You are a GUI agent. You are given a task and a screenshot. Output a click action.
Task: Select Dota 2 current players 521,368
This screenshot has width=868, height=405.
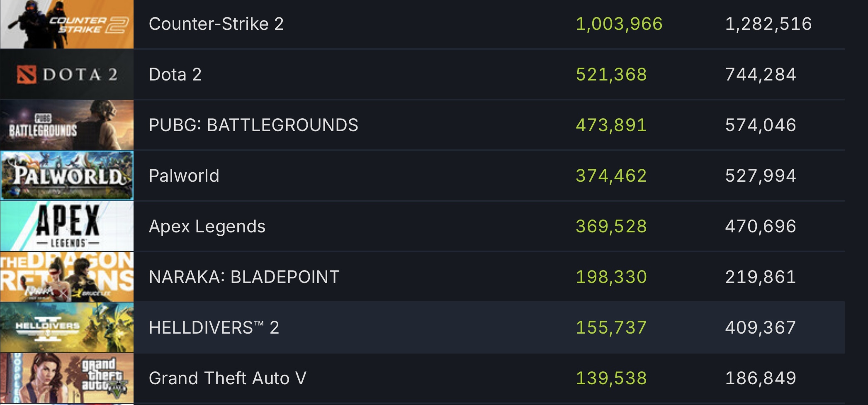pyautogui.click(x=611, y=75)
